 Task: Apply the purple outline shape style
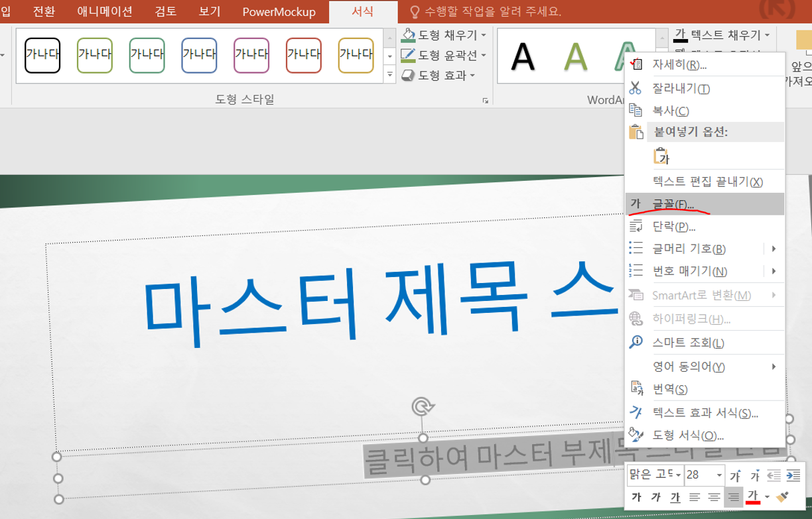tap(252, 55)
